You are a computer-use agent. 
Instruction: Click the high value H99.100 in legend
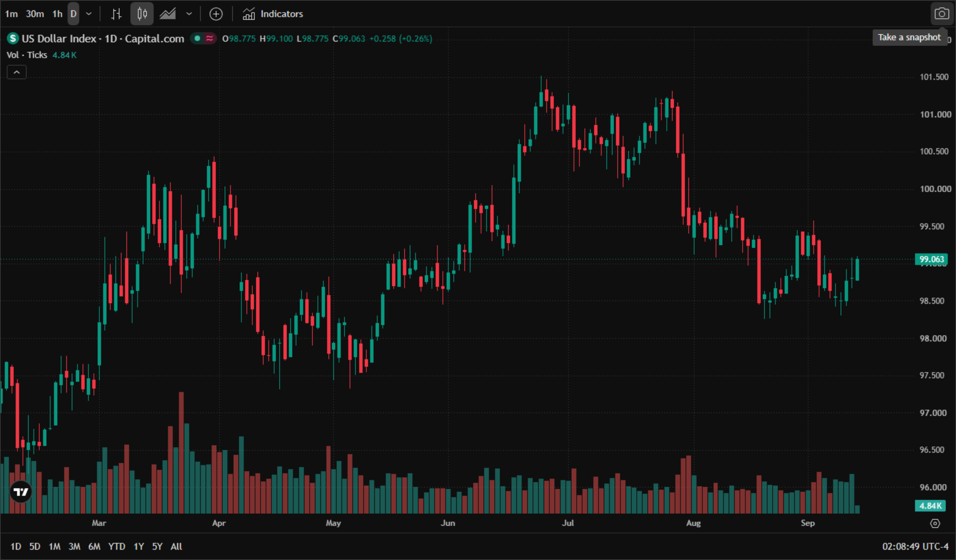[276, 39]
